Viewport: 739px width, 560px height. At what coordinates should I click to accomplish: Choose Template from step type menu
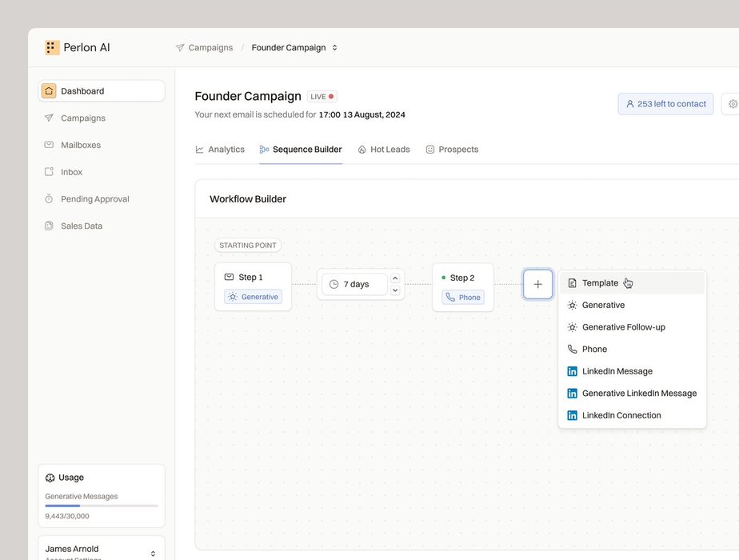click(600, 283)
